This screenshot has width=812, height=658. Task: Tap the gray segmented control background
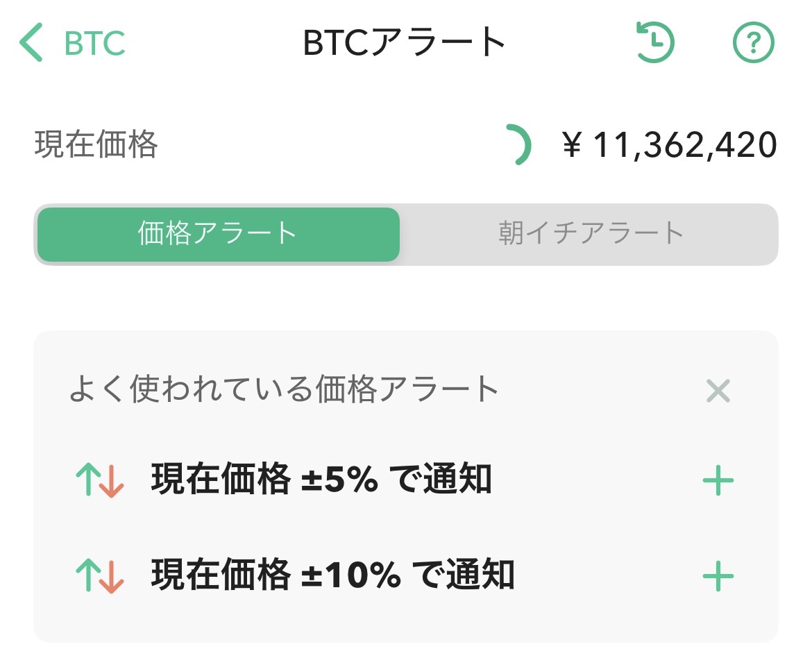click(x=406, y=234)
